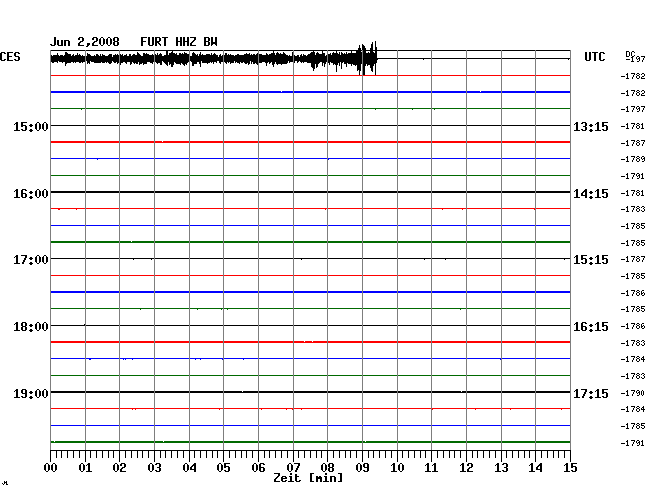
Task: Click the "-1781" value beside 14:15
Action: pyautogui.click(x=633, y=193)
